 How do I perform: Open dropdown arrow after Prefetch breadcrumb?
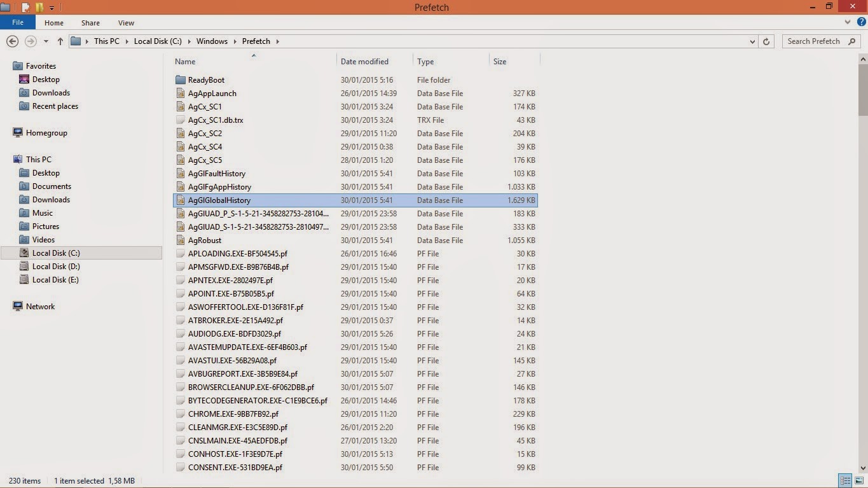(278, 41)
